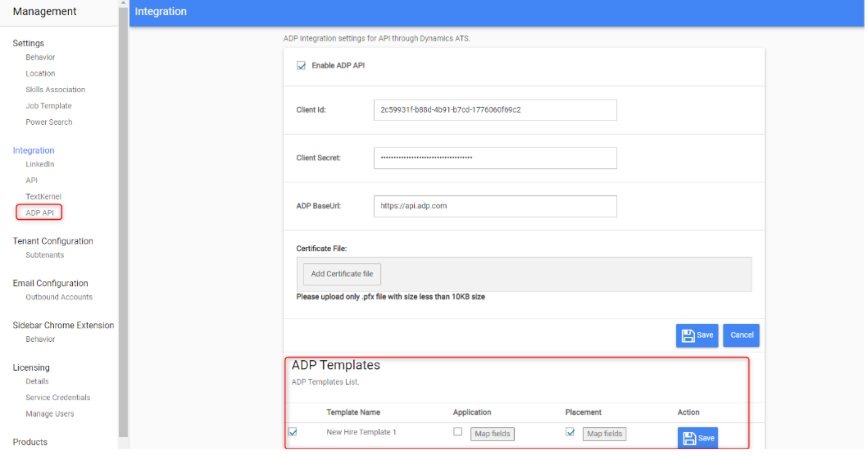Click the floppy disk icon on the New Hire Template 1 Save button
The height and width of the screenshot is (457, 868).
689,438
